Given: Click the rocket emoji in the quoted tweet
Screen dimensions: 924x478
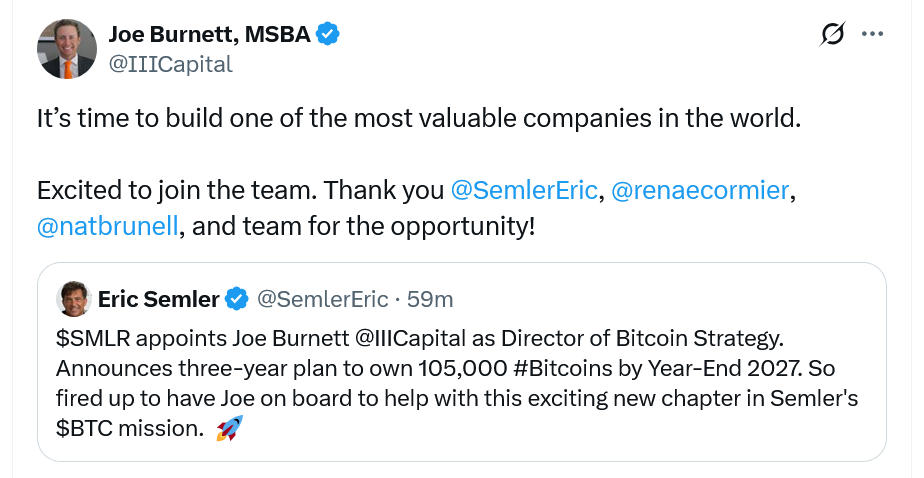Looking at the screenshot, I should [x=229, y=430].
